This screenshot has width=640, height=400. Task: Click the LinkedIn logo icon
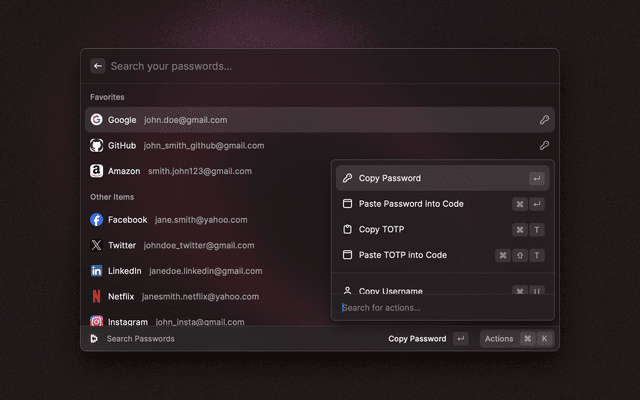[x=97, y=271]
